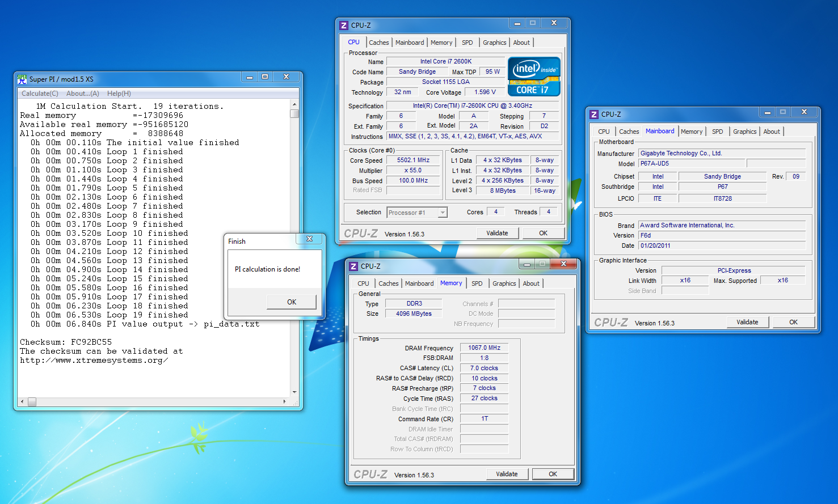Close the Super PI / mod1.5 XS window
Image resolution: width=838 pixels, height=504 pixels.
(x=287, y=77)
